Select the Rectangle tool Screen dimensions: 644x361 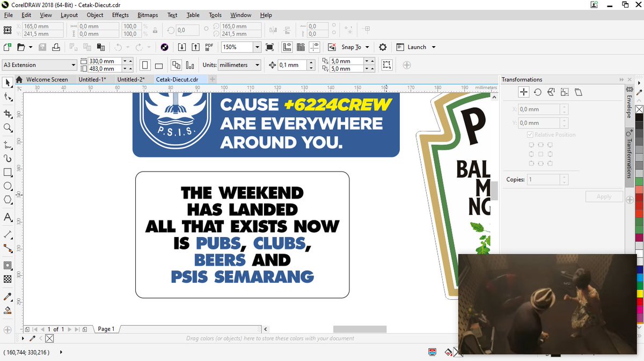pyautogui.click(x=8, y=172)
